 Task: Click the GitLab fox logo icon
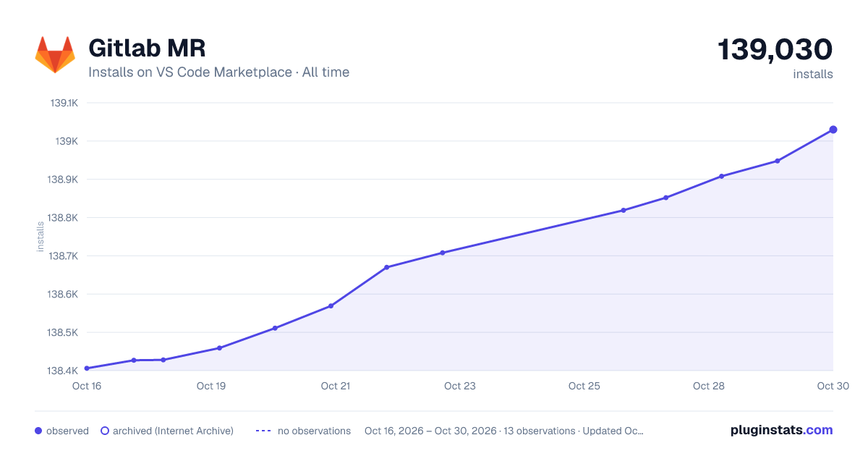pyautogui.click(x=55, y=55)
